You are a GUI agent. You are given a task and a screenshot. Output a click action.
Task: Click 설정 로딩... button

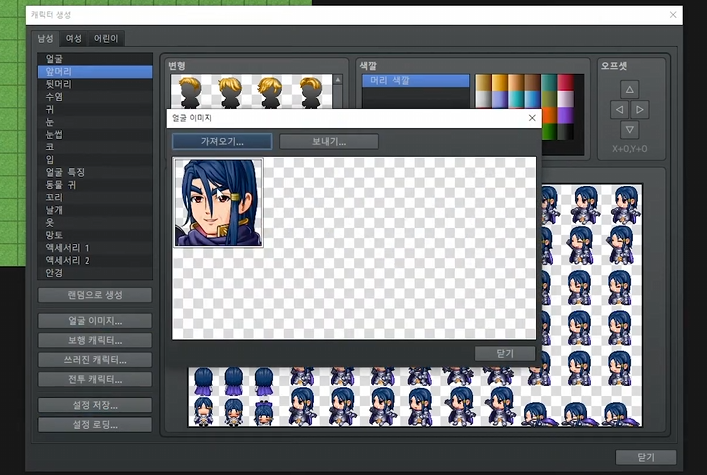click(95, 425)
